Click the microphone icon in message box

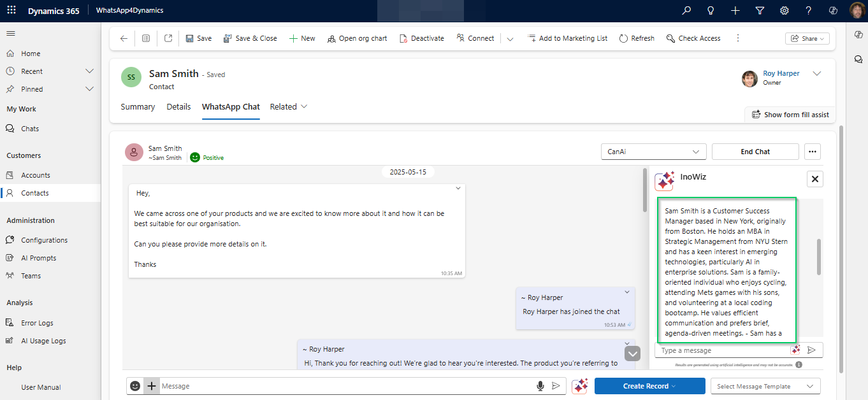[540, 386]
